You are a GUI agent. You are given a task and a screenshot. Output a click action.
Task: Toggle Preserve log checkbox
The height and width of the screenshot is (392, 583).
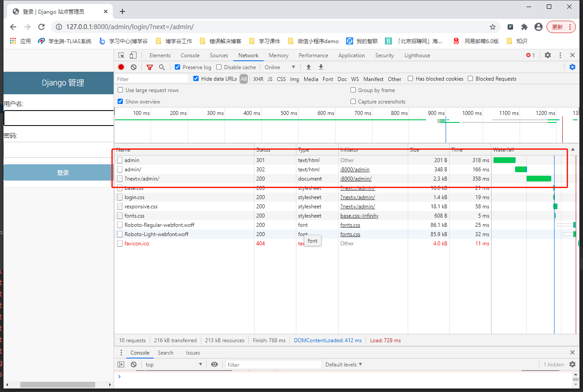click(x=177, y=67)
